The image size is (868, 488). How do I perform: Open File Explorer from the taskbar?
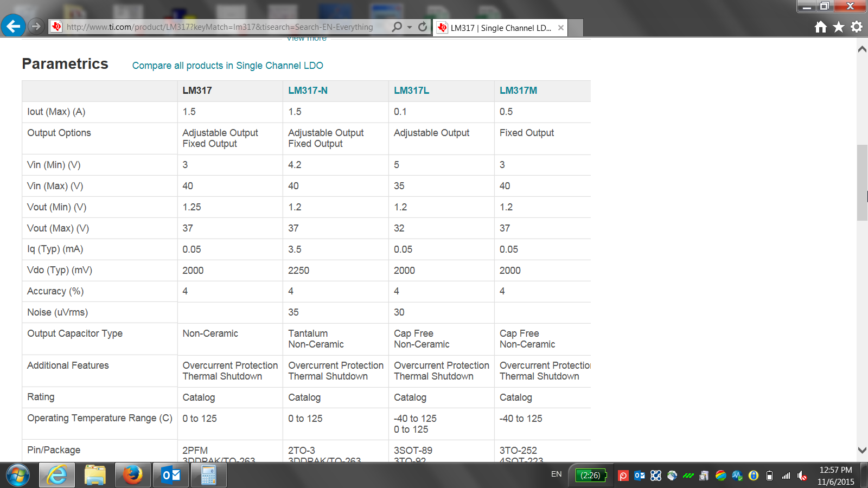tap(95, 476)
